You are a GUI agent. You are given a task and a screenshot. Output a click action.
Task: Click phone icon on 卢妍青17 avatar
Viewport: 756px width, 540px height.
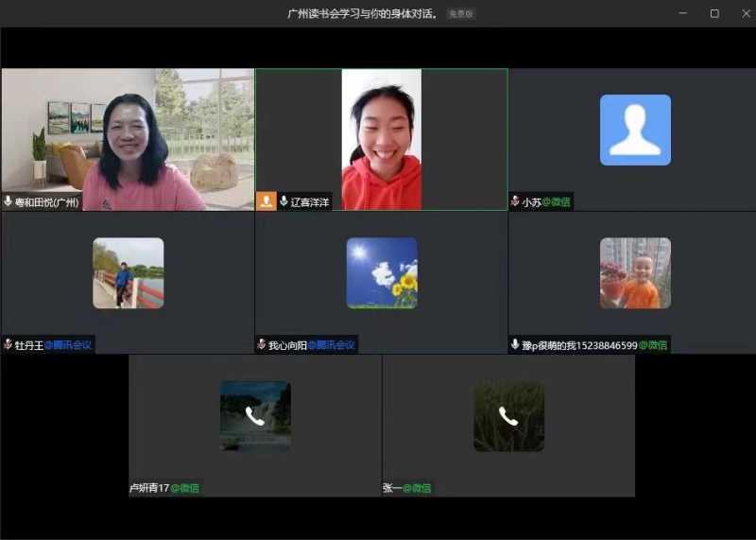coord(254,415)
